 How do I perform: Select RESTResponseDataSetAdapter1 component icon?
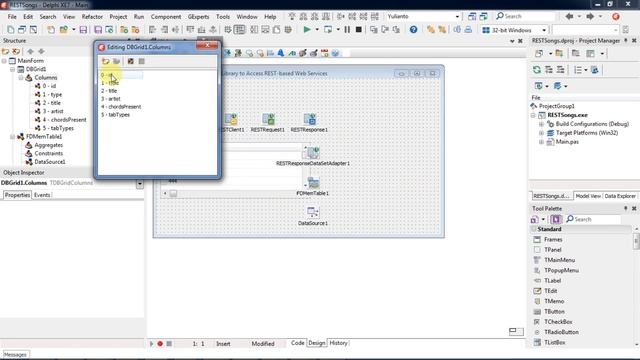coord(313,153)
